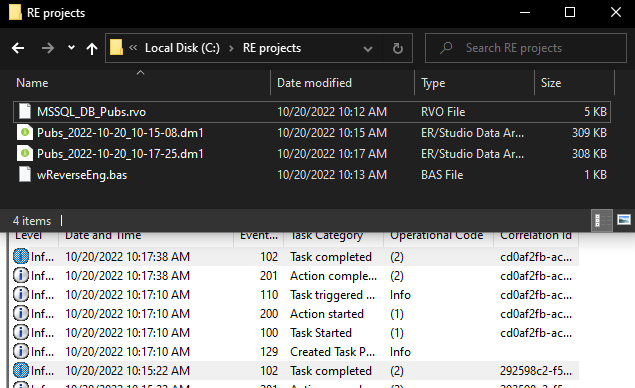Click the folder icon in address bar
Image resolution: width=635 pixels, height=388 pixels.
pos(116,48)
